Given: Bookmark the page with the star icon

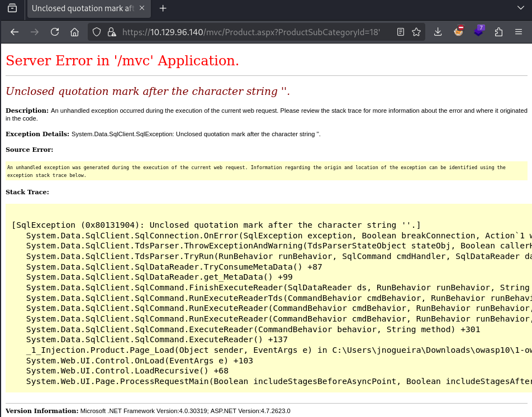Looking at the screenshot, I should (417, 32).
